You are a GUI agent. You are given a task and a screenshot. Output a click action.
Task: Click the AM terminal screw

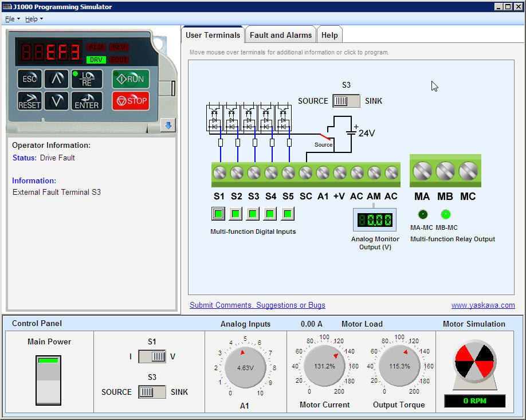point(374,173)
